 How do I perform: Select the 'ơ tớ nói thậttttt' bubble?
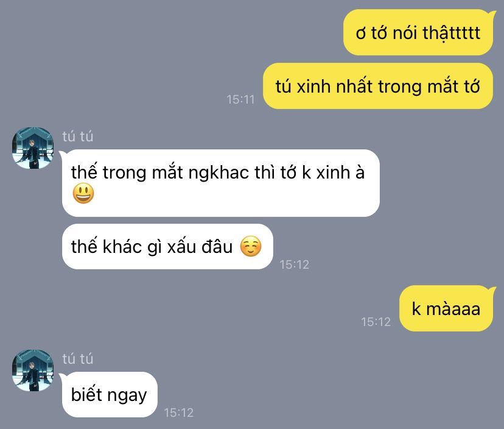pos(418,32)
